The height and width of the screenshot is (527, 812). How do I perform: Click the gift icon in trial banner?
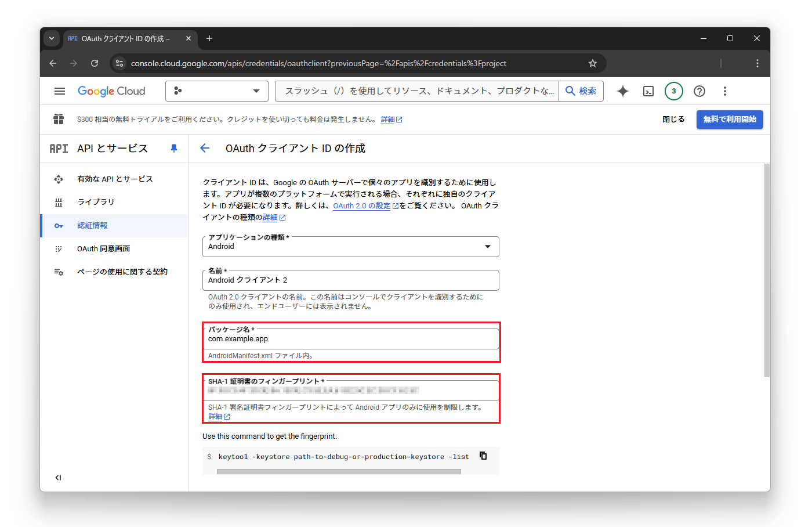pyautogui.click(x=59, y=119)
